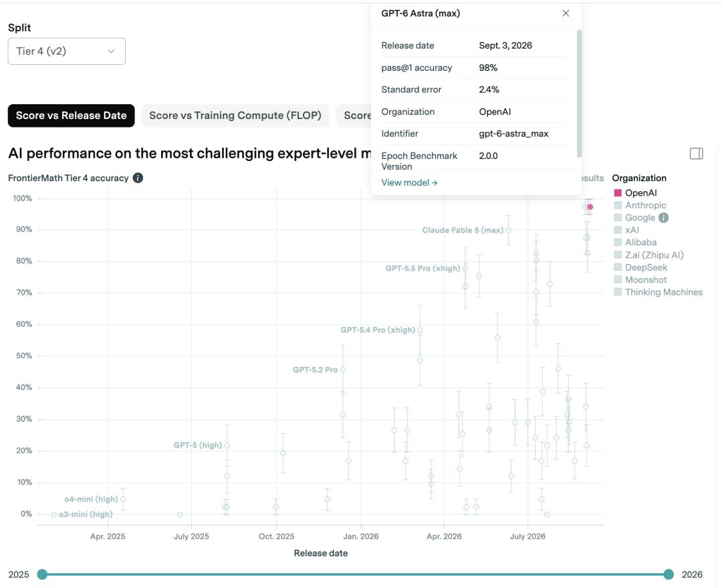
Task: Enable the Anthropic organization legend checkbox
Action: click(x=618, y=205)
